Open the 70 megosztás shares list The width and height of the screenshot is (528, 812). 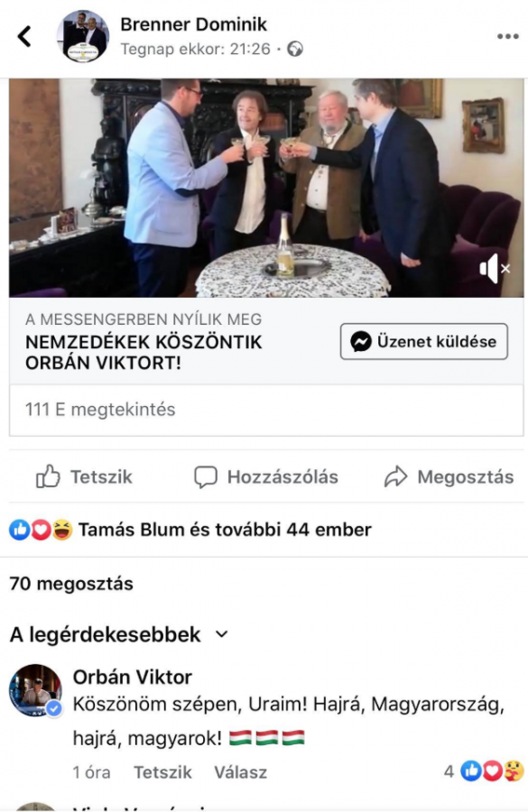click(71, 584)
